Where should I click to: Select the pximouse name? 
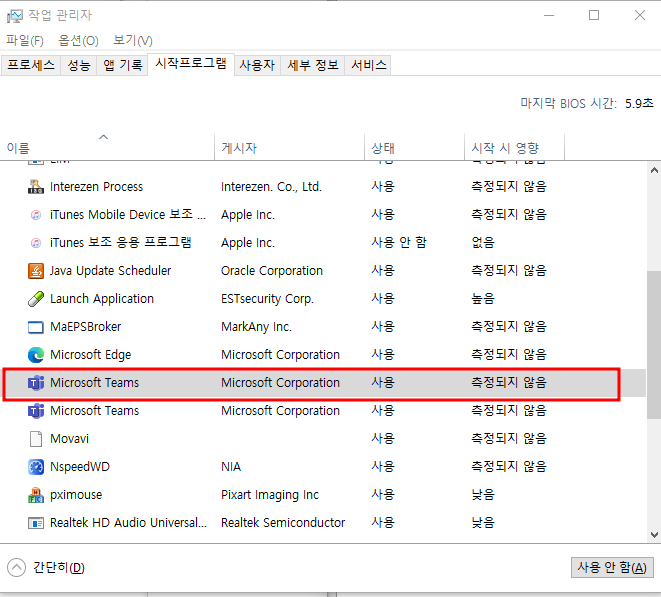point(76,495)
